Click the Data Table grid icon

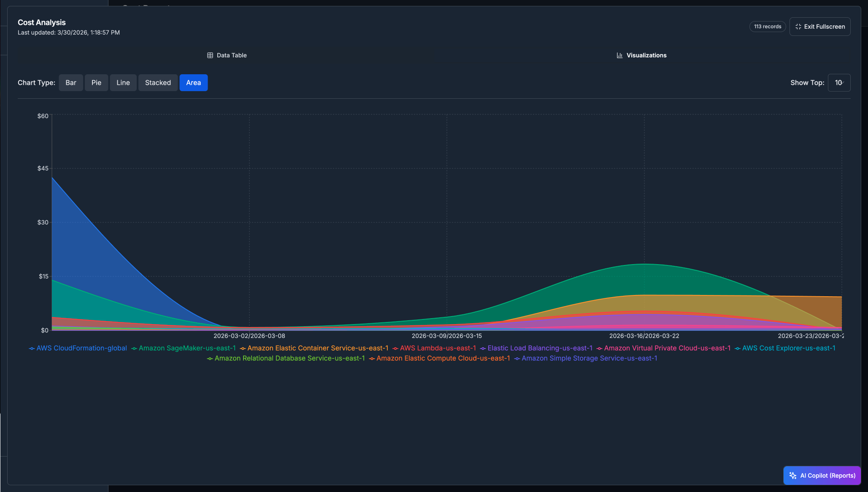pyautogui.click(x=210, y=55)
